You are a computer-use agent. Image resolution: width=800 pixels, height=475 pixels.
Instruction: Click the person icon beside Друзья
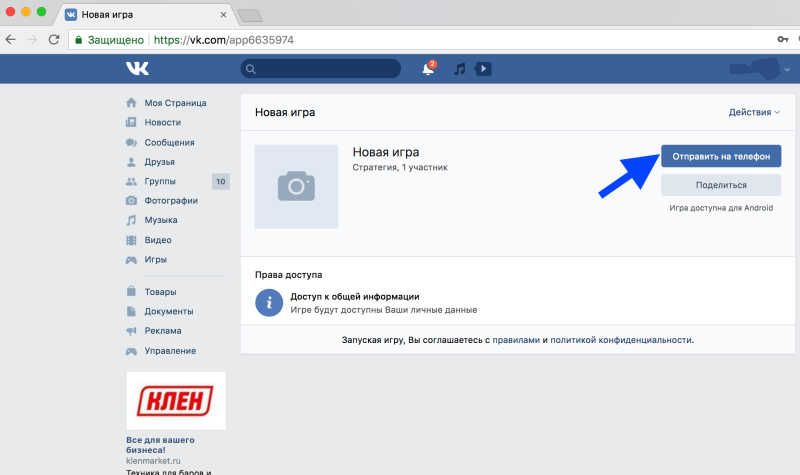pyautogui.click(x=131, y=162)
